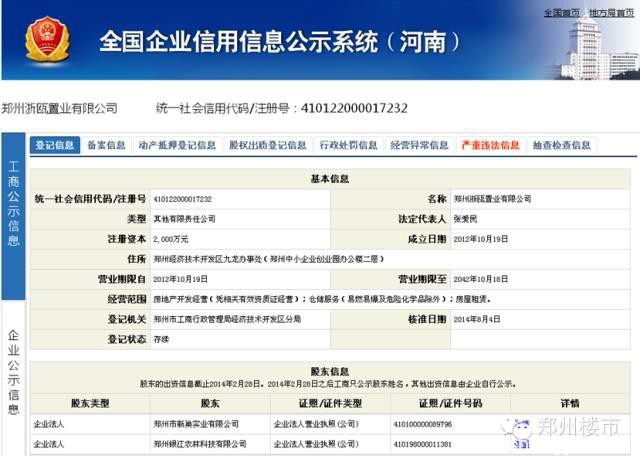Click 企业法人 in the 郑州市新巢实业 row
This screenshot has width=640, height=459.
49,424
